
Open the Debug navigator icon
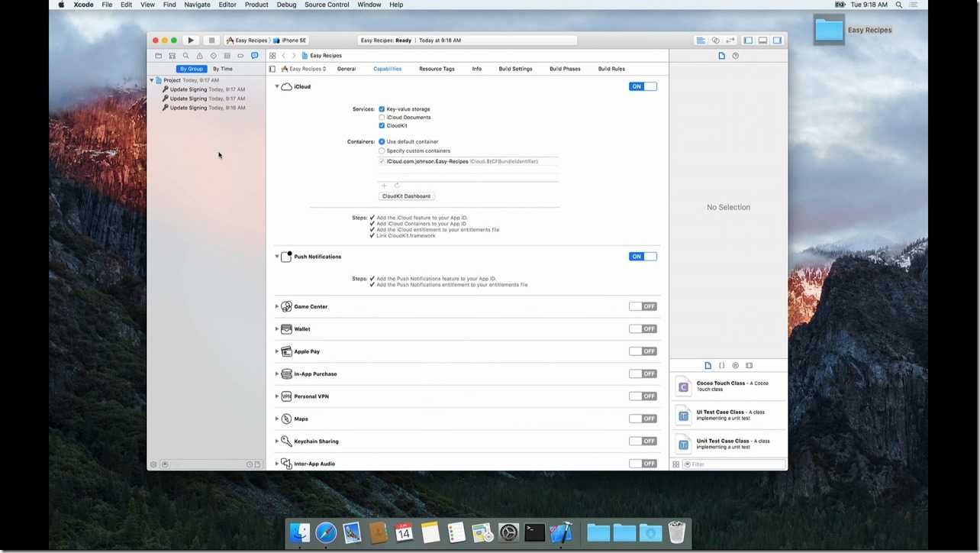tap(227, 56)
